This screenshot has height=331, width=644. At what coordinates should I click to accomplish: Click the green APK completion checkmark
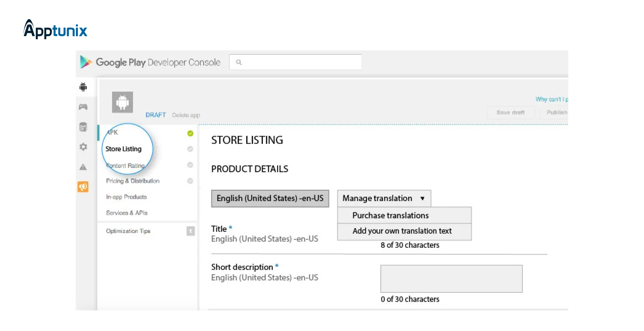click(190, 133)
